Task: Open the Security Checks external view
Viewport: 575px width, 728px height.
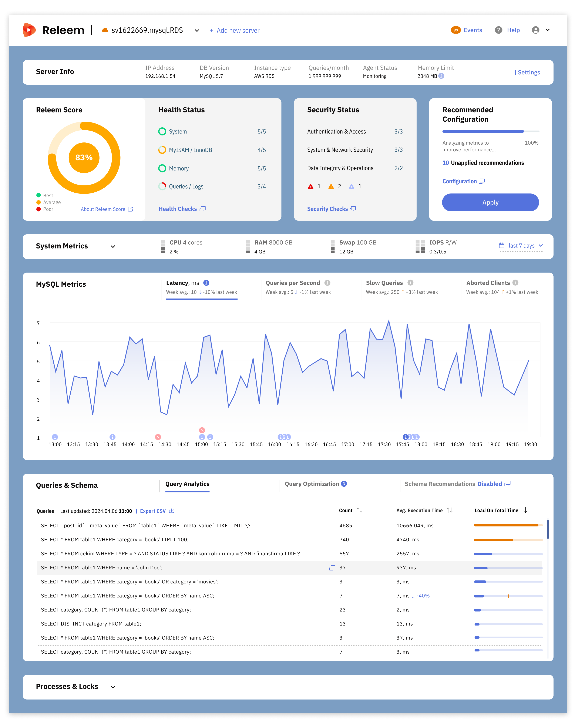Action: tap(353, 209)
